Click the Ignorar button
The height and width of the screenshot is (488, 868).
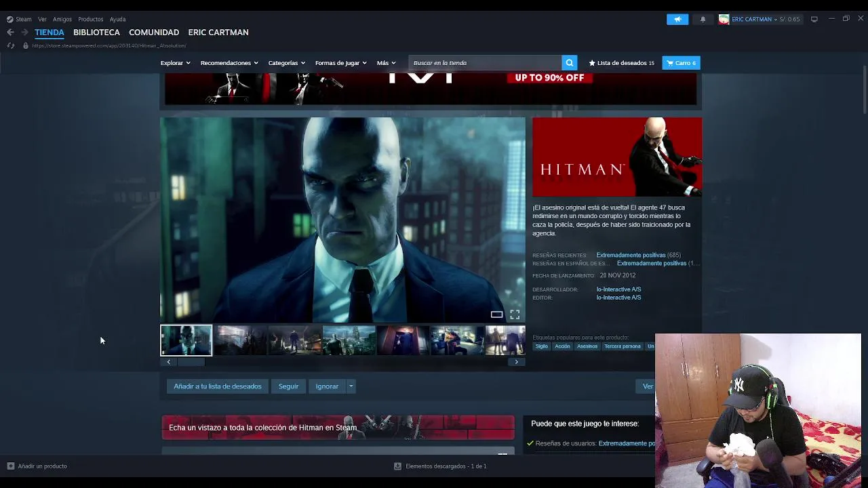pos(327,386)
